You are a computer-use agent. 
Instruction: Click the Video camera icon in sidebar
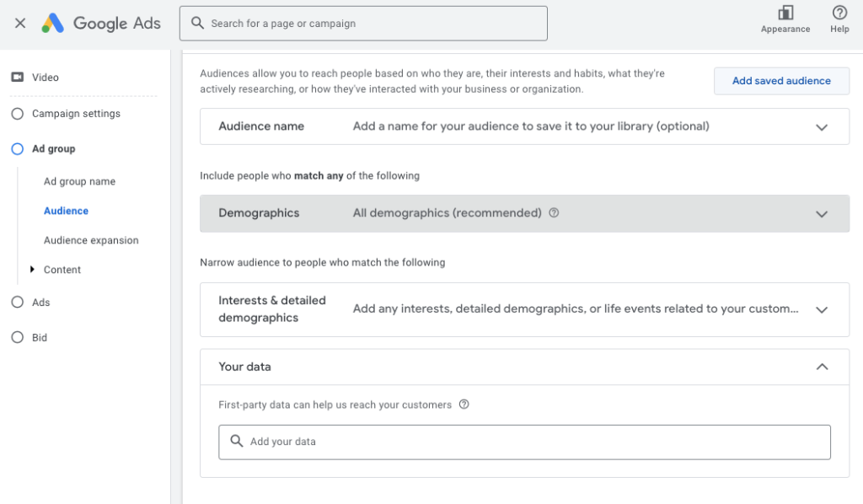pos(17,78)
